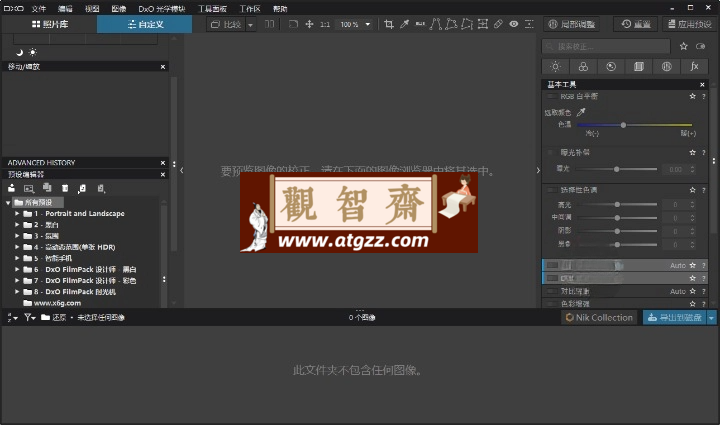The width and height of the screenshot is (720, 425).
Task: Switch to the 照片库 tab
Action: point(50,24)
